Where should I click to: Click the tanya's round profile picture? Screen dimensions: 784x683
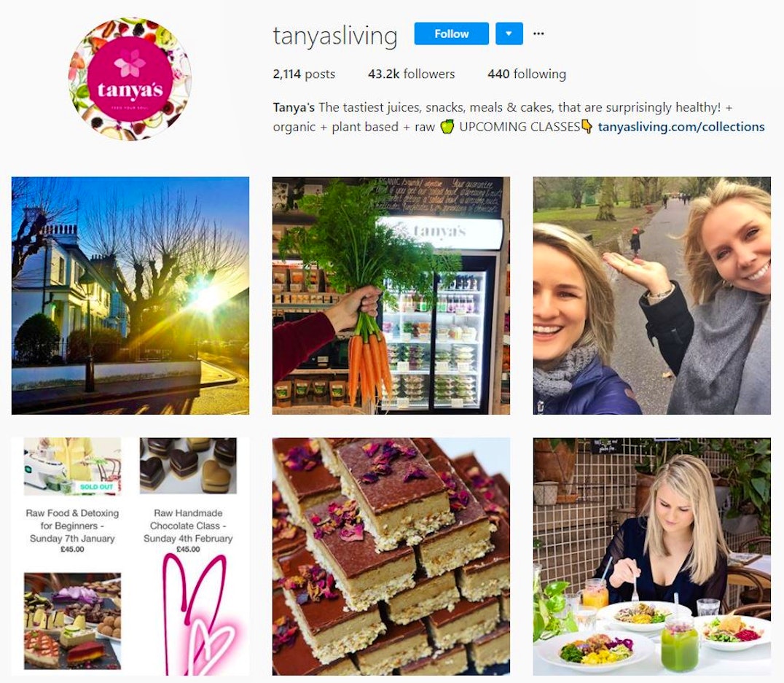pos(130,79)
